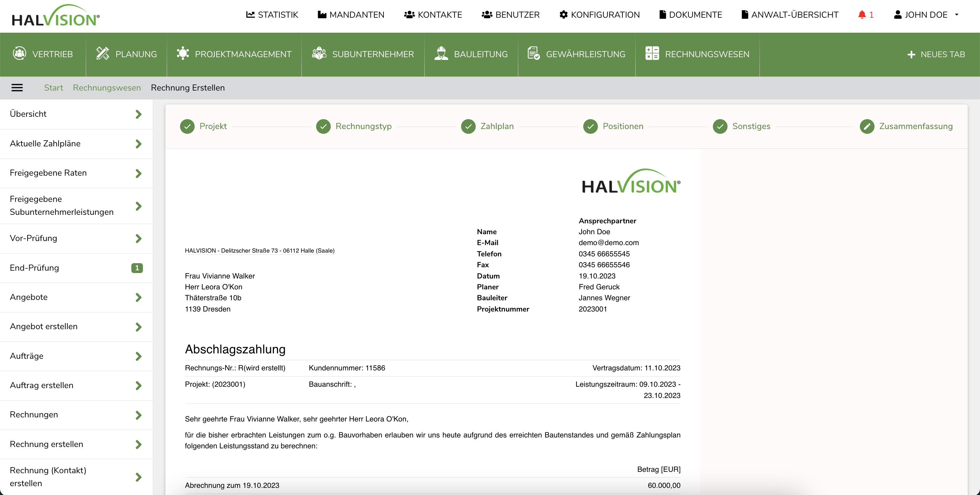Expand Rechnung erstellen chevron
980x495 pixels.
coord(138,444)
